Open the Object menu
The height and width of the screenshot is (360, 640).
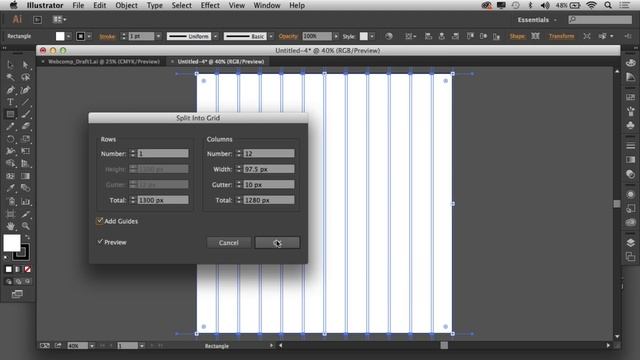(x=126, y=5)
